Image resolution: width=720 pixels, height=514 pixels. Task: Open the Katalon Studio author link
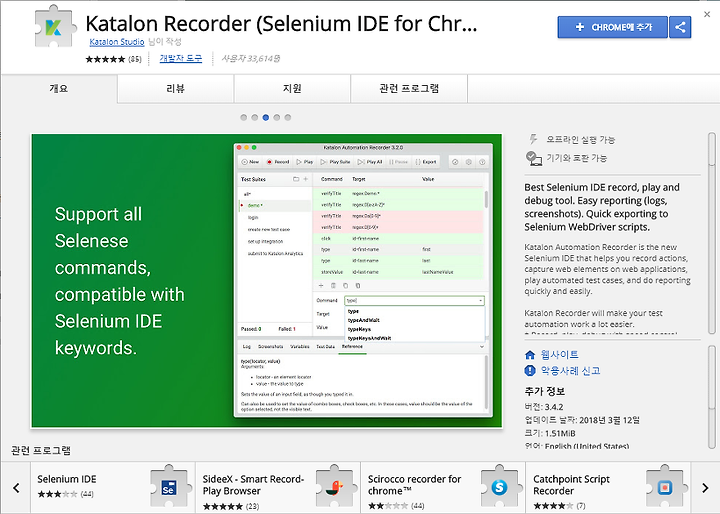117,42
